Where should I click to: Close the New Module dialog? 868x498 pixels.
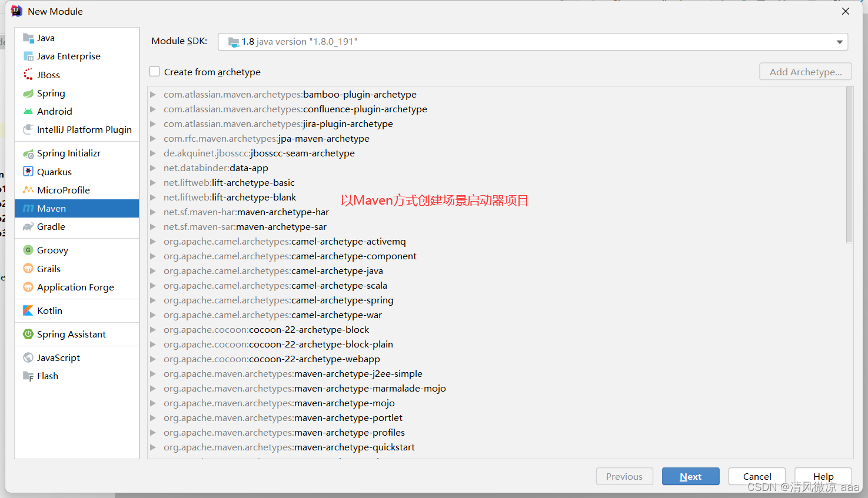pyautogui.click(x=846, y=11)
